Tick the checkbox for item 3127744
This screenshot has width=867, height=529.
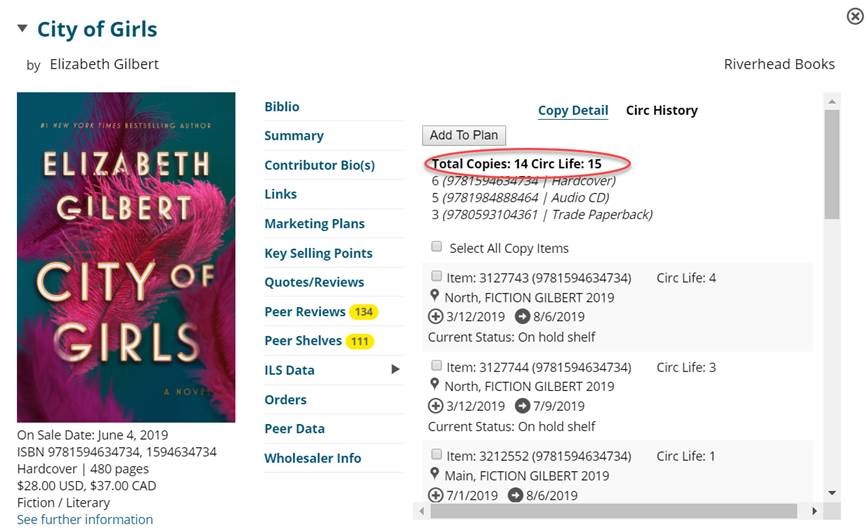tap(436, 367)
